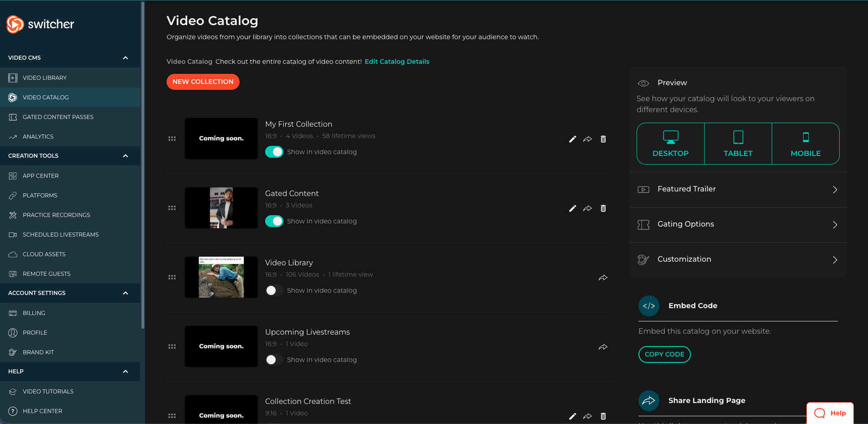868x424 pixels.
Task: Toggle My First Collection catalog visibility
Action: 274,152
